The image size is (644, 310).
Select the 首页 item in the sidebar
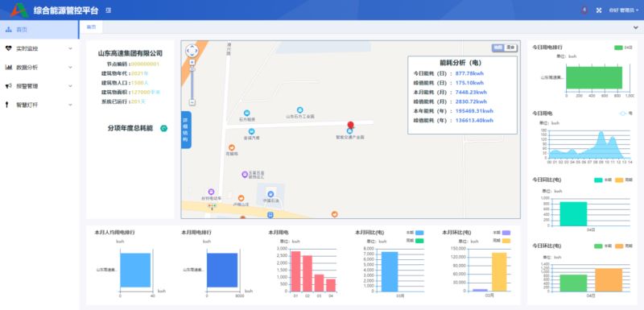pyautogui.click(x=39, y=30)
